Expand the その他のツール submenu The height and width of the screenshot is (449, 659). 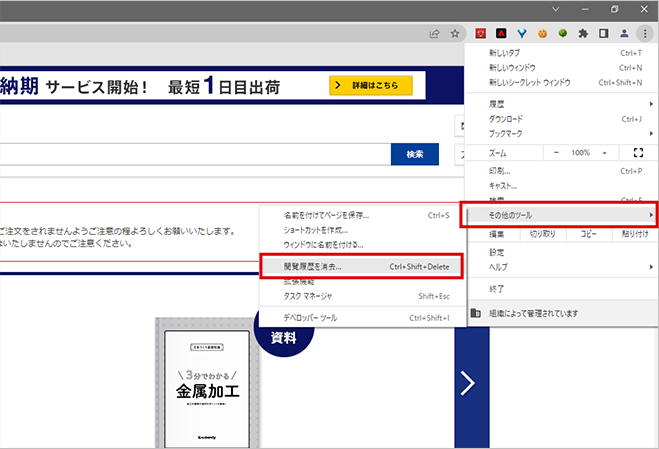point(559,215)
